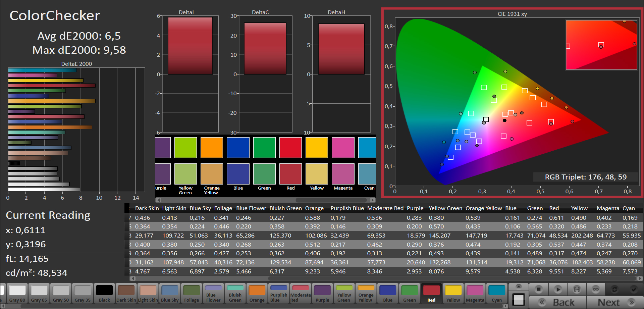
Task: Select the Gray 80 patch button
Action: tap(17, 294)
